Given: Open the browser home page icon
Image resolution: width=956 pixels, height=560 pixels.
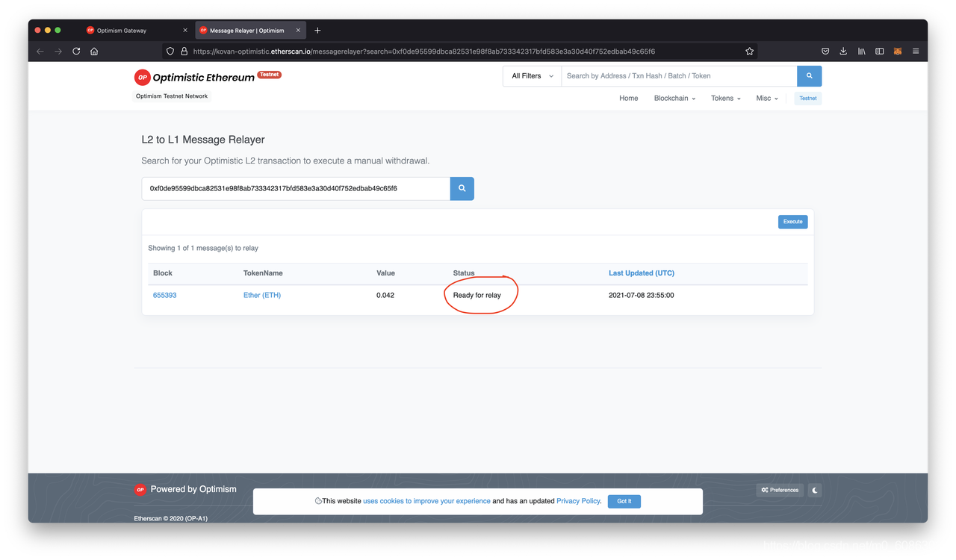Looking at the screenshot, I should (94, 52).
